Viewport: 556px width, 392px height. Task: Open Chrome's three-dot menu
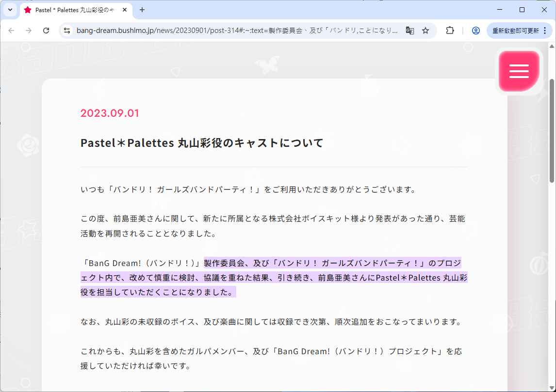point(545,31)
